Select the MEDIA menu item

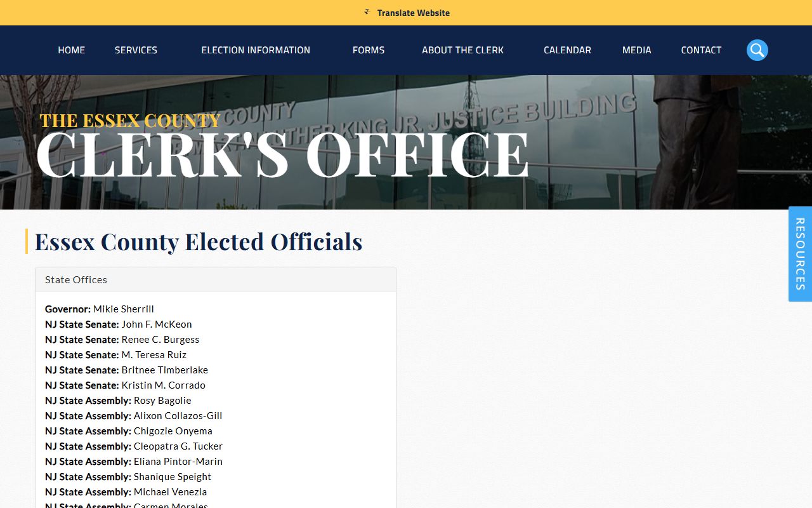pyautogui.click(x=636, y=50)
